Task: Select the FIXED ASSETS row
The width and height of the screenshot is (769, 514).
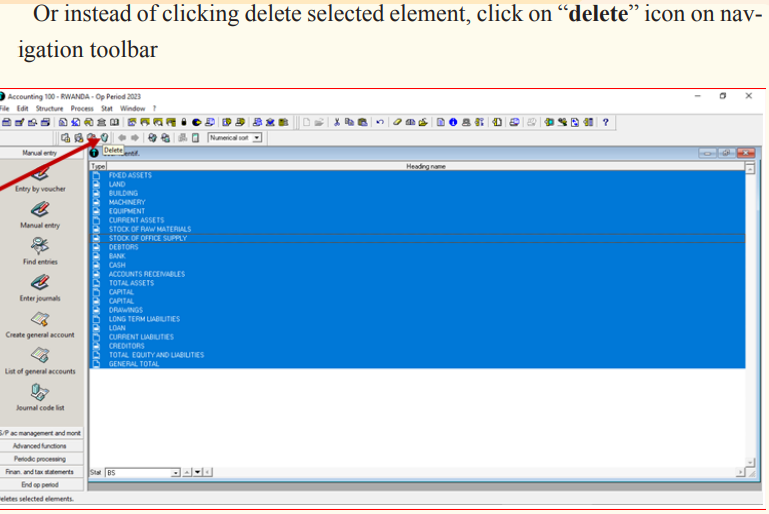Action: click(x=417, y=175)
